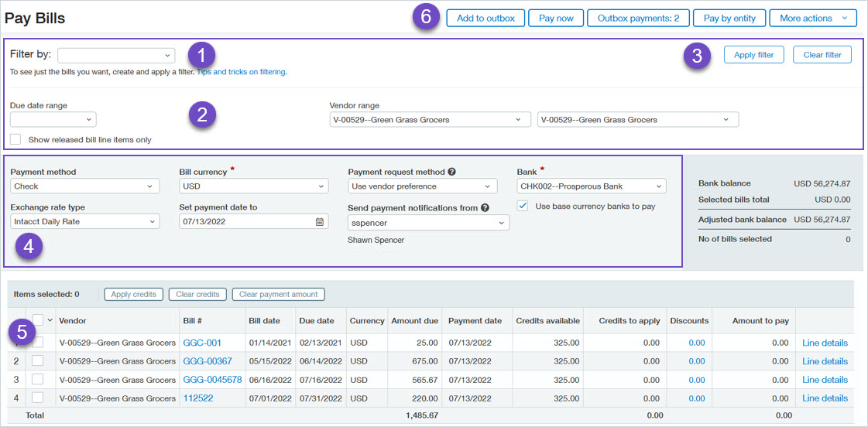Click the Payment request method help icon
This screenshot has width=868, height=427.
pyautogui.click(x=451, y=172)
